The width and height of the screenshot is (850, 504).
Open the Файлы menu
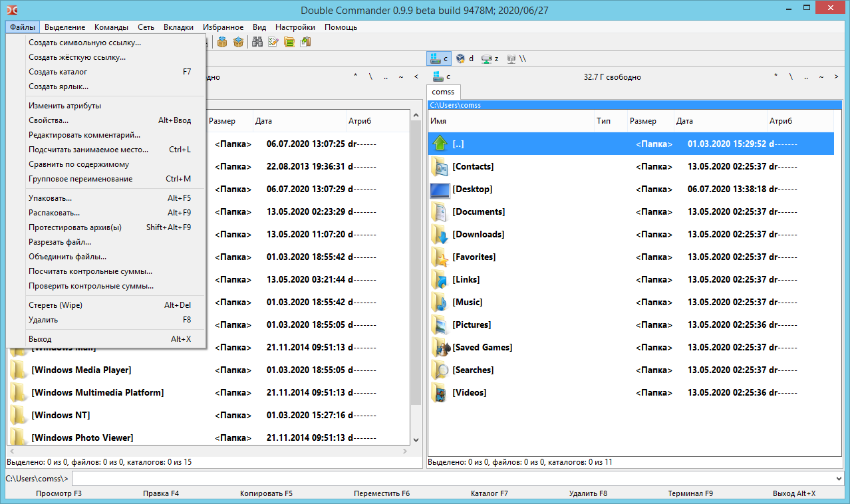coord(23,27)
